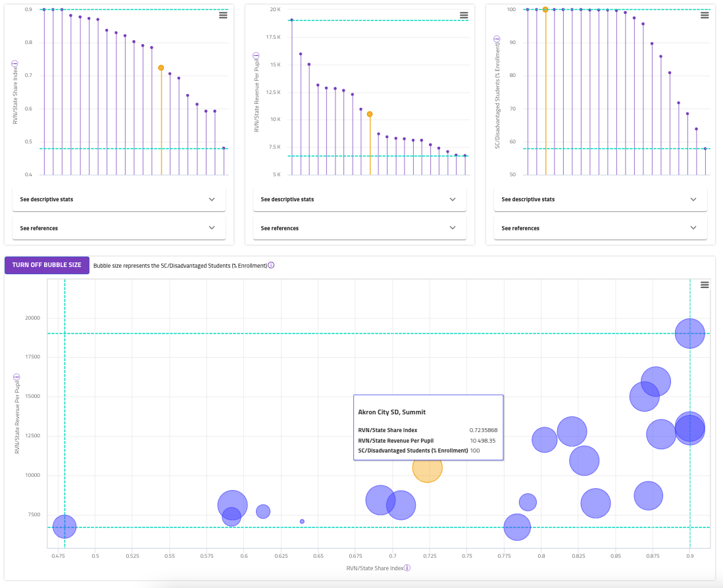Click info icon on Revenue Per Pupil lollipop axis
This screenshot has height=588, width=723.
tap(256, 55)
